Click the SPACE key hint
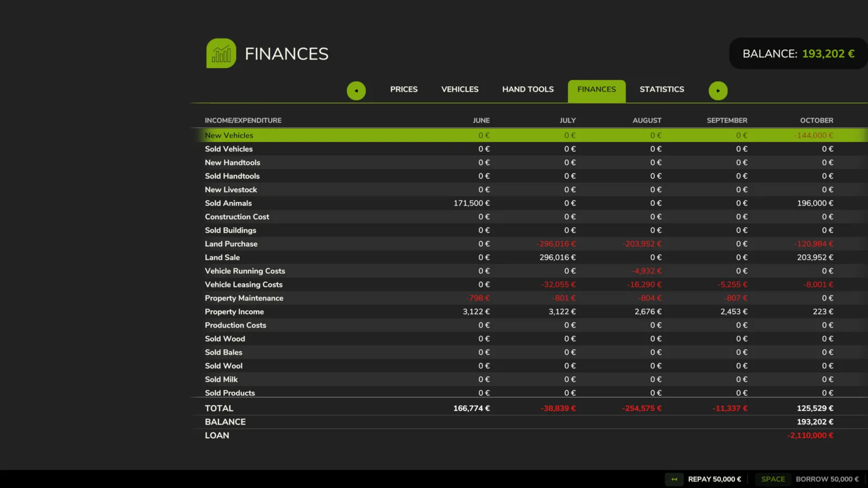Viewport: 868px width, 488px height. click(x=773, y=479)
